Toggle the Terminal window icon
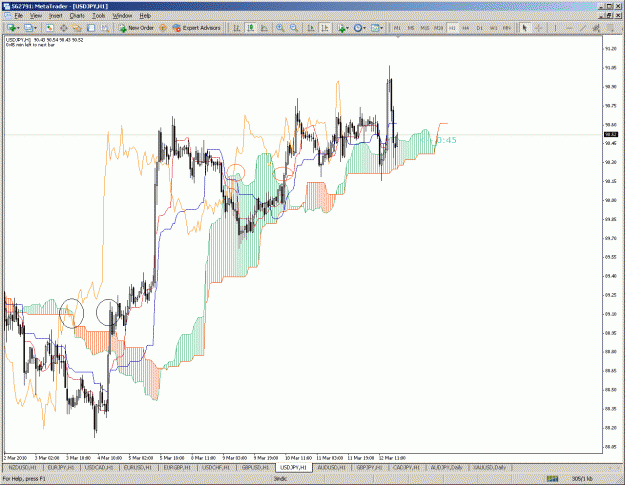Image resolution: width=625 pixels, height=485 pixels. pyautogui.click(x=91, y=28)
